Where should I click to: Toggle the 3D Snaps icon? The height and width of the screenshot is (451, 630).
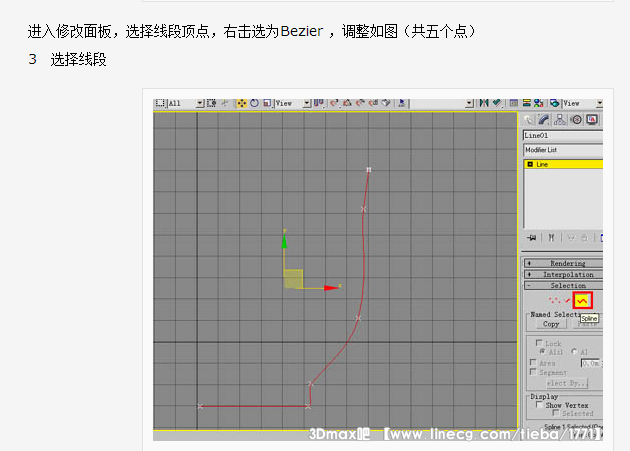point(334,103)
